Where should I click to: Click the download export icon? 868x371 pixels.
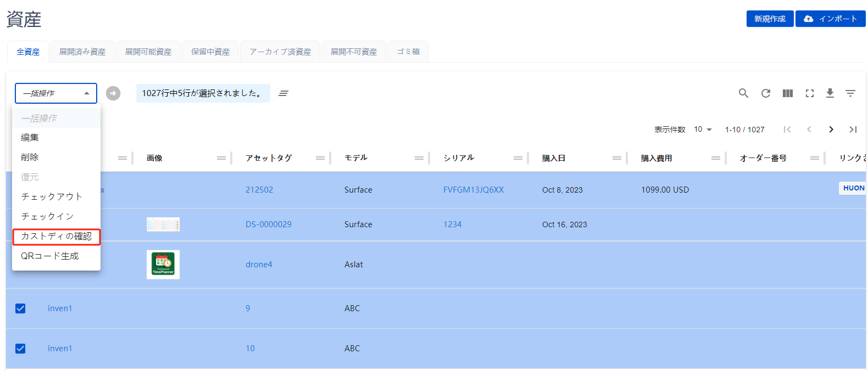(x=830, y=93)
